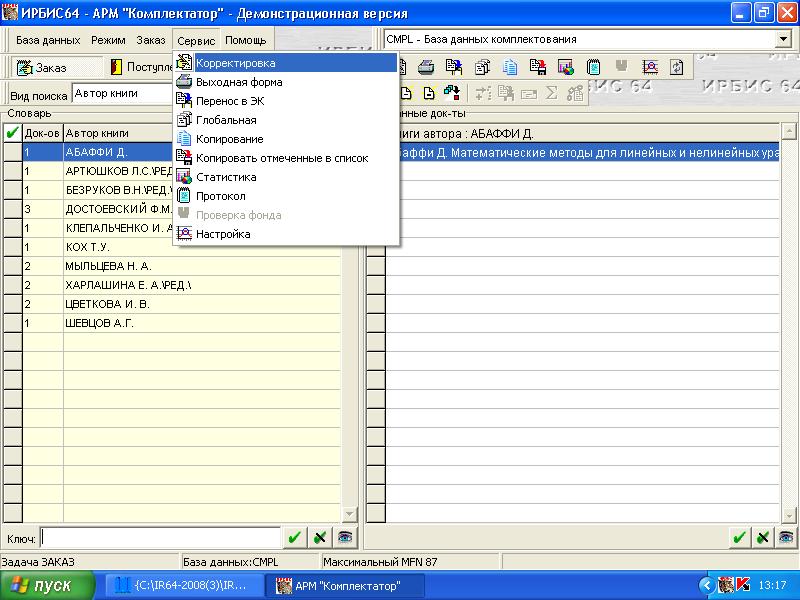Click the global correction toolbar icon
Screen dimensions: 800x600
point(482,67)
